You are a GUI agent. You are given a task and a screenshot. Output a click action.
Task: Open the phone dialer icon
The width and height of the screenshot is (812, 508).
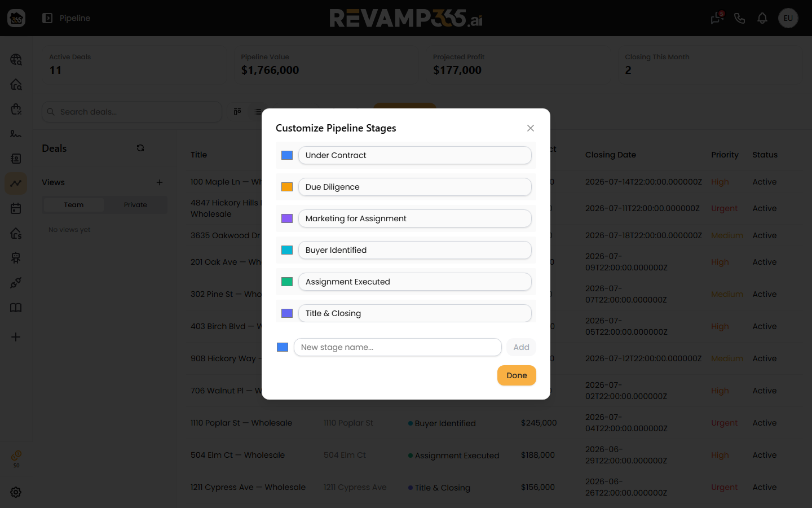pos(740,18)
